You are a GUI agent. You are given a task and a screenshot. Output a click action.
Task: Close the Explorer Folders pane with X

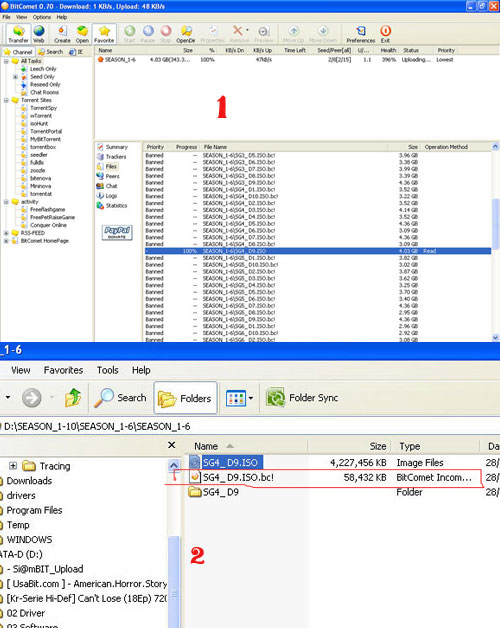pyautogui.click(x=171, y=445)
